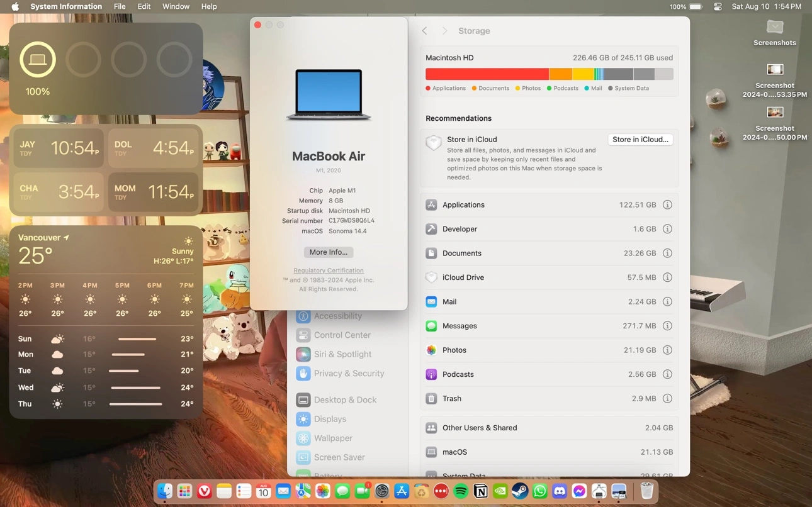Open Desktop & Dock settings

345,400
